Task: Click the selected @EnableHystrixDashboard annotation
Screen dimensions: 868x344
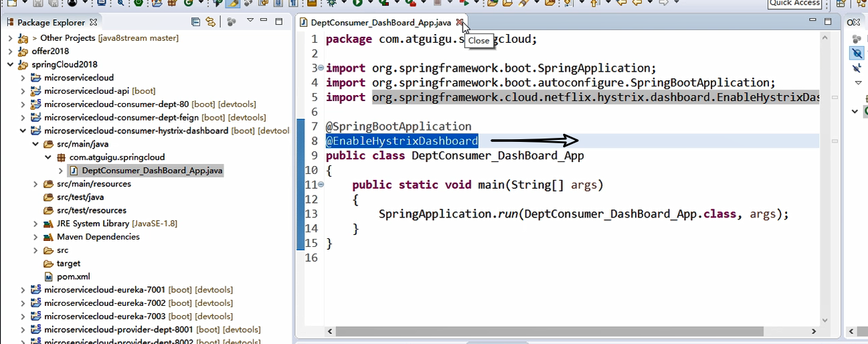Action: pos(402,141)
